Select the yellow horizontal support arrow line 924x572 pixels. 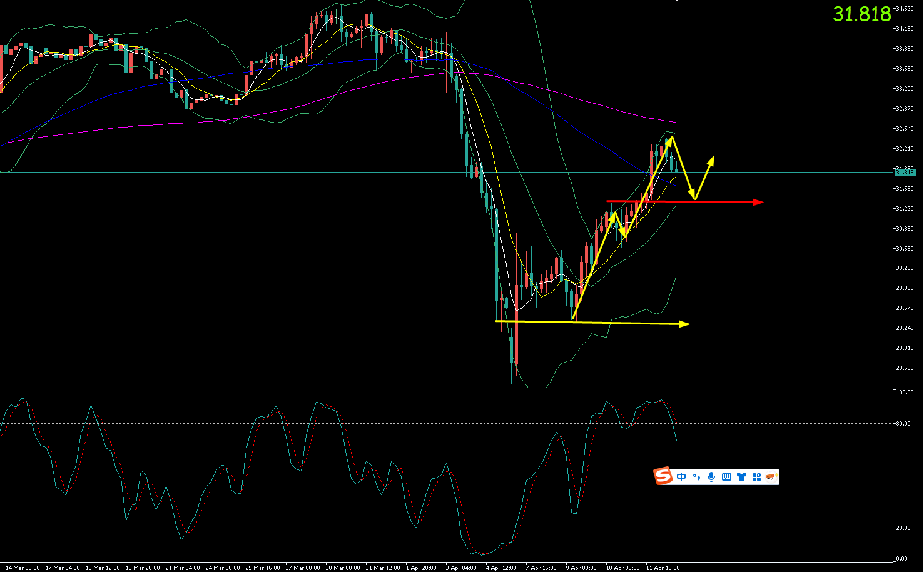coord(594,323)
